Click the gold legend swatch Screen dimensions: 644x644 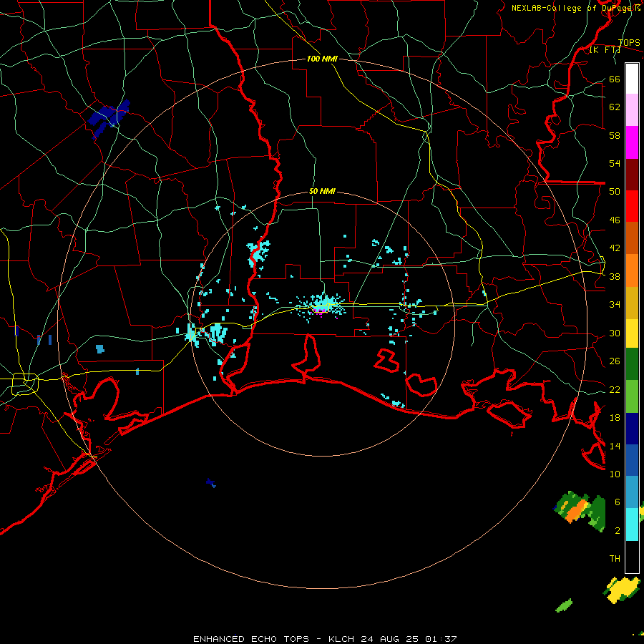click(x=632, y=303)
